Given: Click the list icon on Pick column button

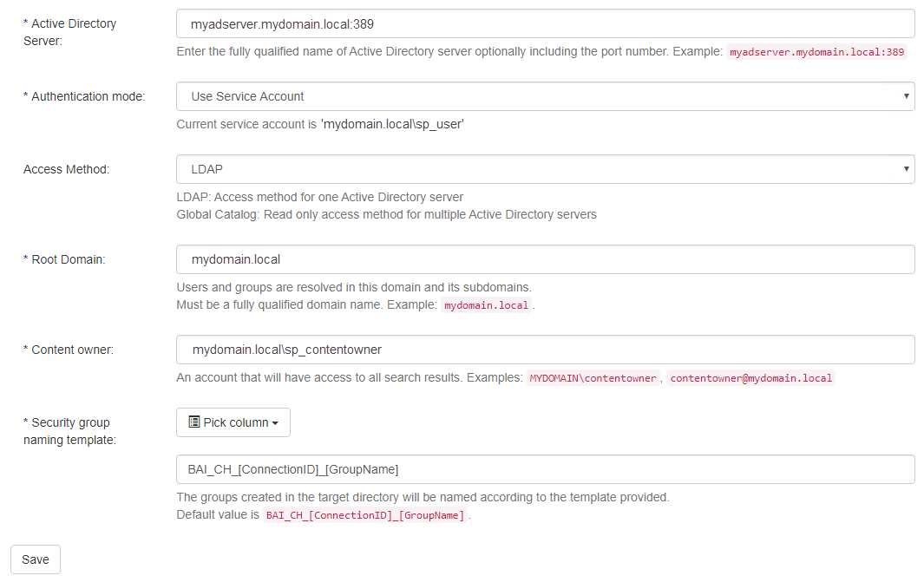Looking at the screenshot, I should point(194,422).
